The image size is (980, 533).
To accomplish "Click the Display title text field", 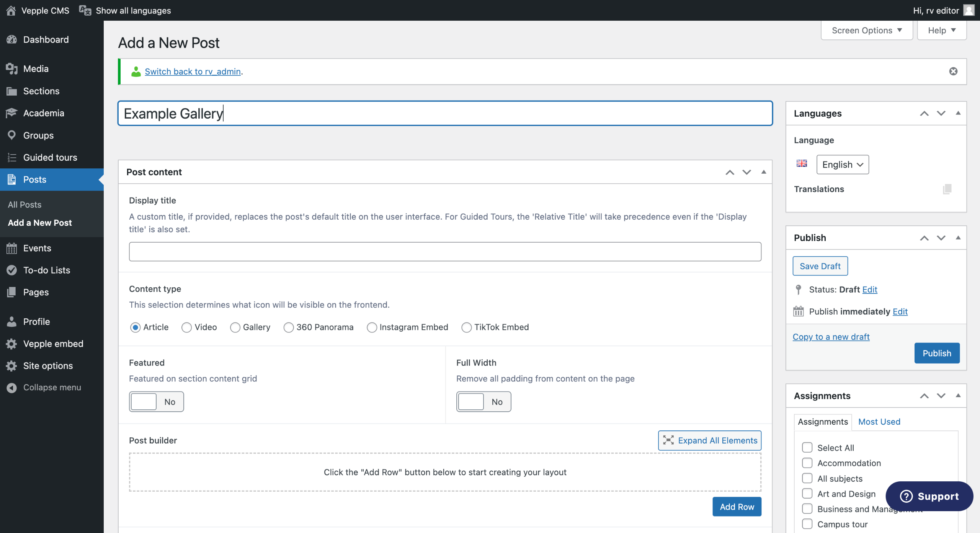I will (445, 251).
